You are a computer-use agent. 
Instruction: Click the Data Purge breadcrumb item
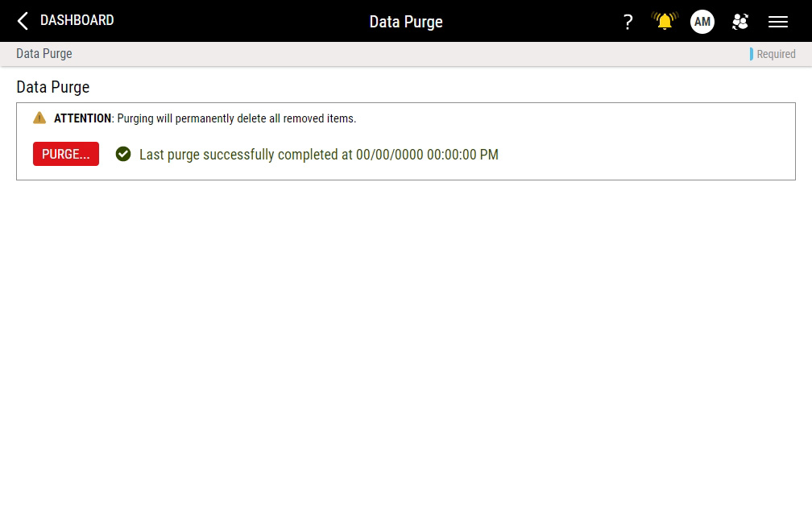pyautogui.click(x=43, y=54)
